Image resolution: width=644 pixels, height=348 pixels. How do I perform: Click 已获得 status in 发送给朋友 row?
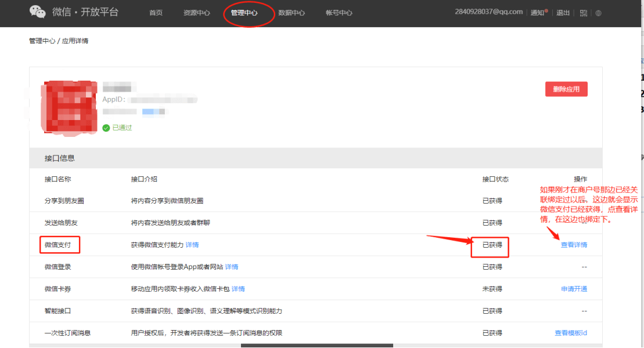[492, 223]
